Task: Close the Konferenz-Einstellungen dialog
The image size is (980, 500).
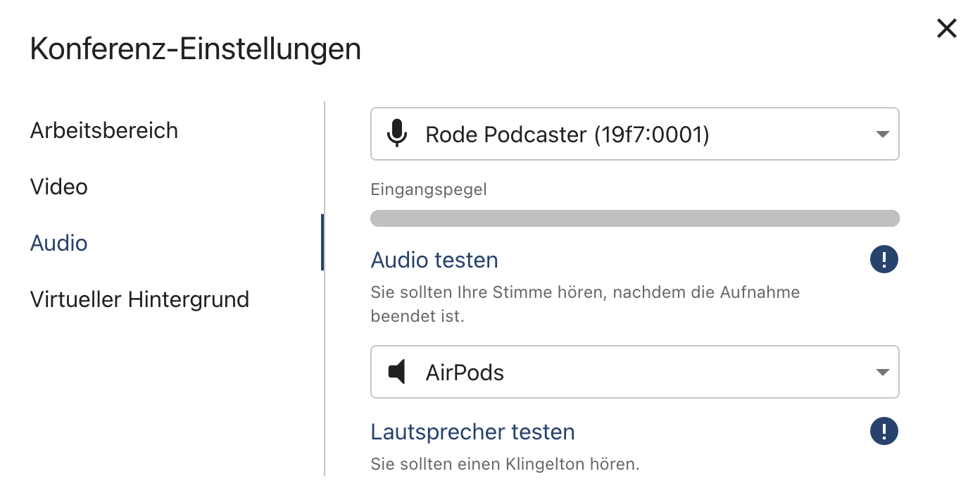Action: tap(947, 28)
